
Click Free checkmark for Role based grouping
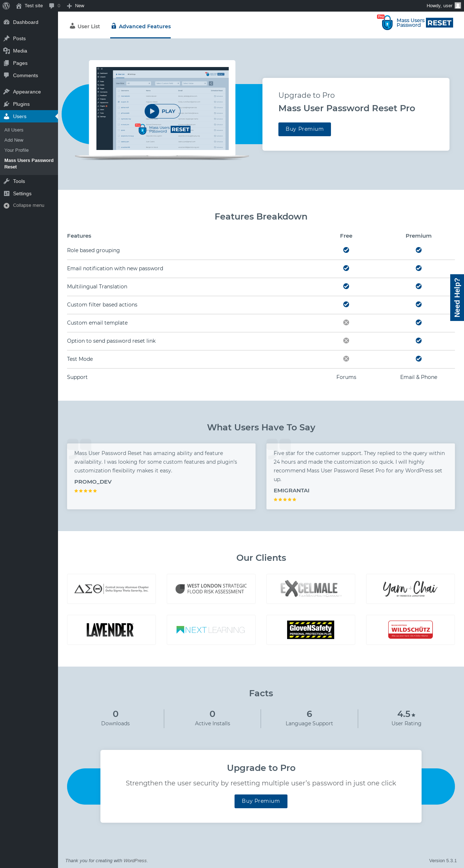click(x=346, y=250)
